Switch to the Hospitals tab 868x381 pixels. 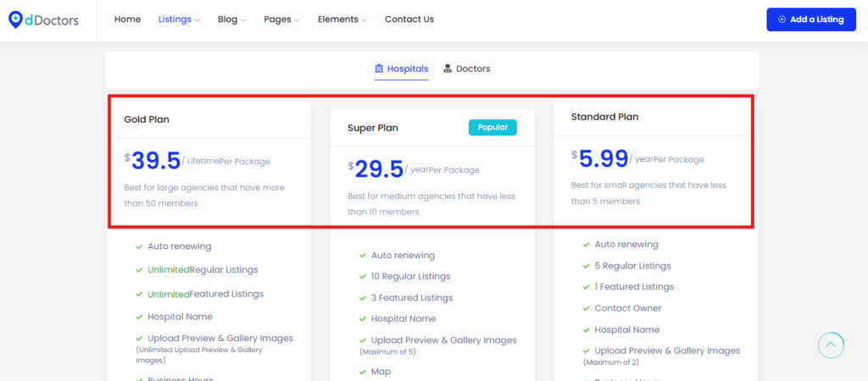[x=401, y=69]
